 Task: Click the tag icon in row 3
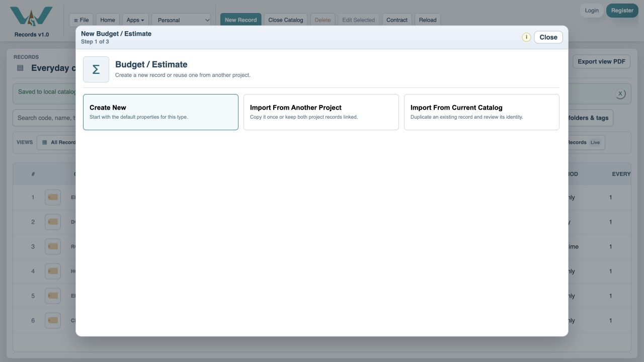53,246
